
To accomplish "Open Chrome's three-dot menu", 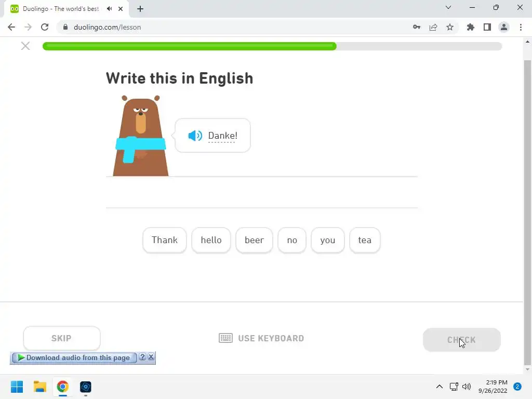I will [521, 27].
